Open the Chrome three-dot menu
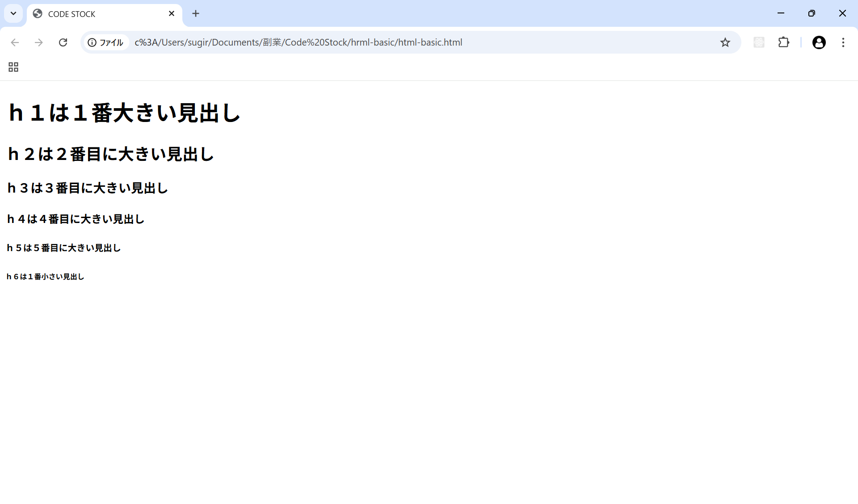 (843, 42)
